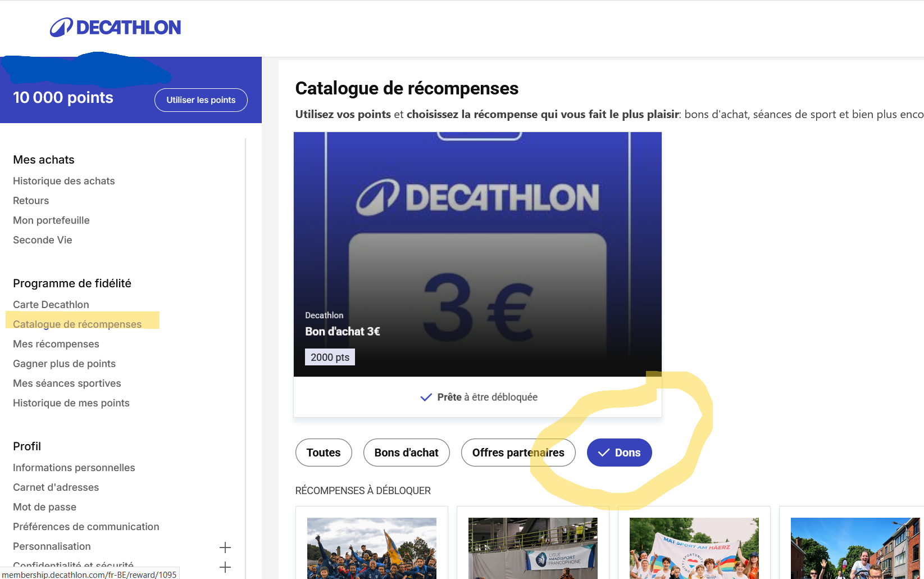
Task: Go to Informations personnelles
Action: coord(74,468)
